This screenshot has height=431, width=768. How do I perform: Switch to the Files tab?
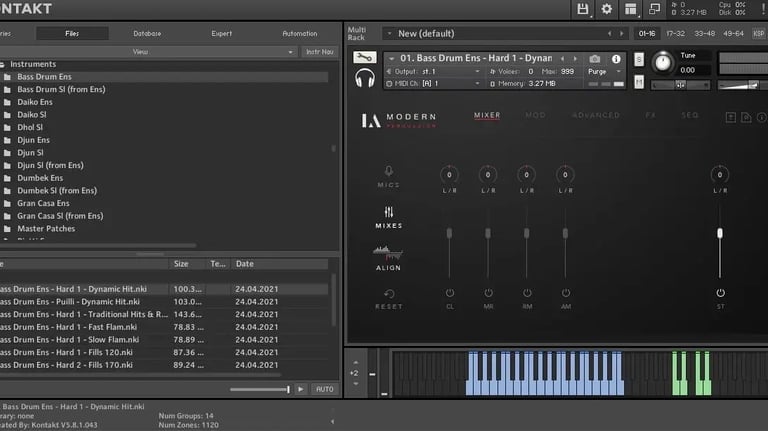pos(72,34)
